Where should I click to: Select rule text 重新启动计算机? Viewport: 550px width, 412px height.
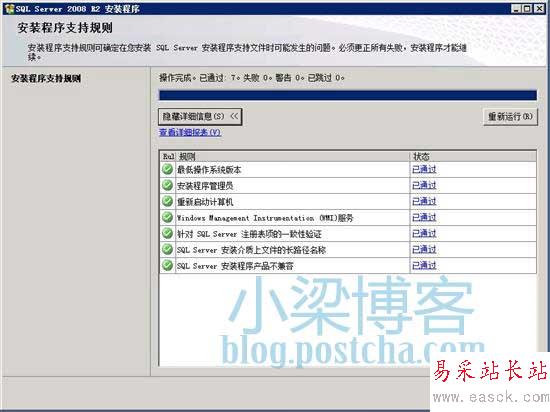click(205, 202)
